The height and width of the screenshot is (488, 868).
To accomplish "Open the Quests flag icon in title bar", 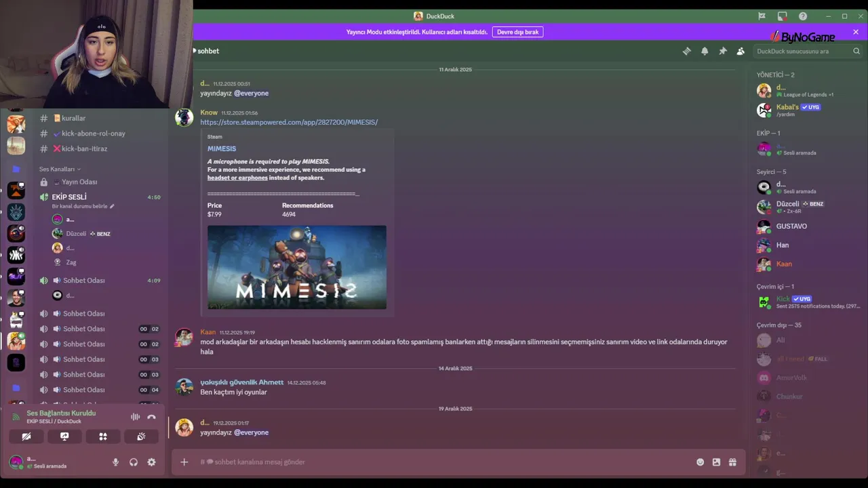I will [x=762, y=16].
